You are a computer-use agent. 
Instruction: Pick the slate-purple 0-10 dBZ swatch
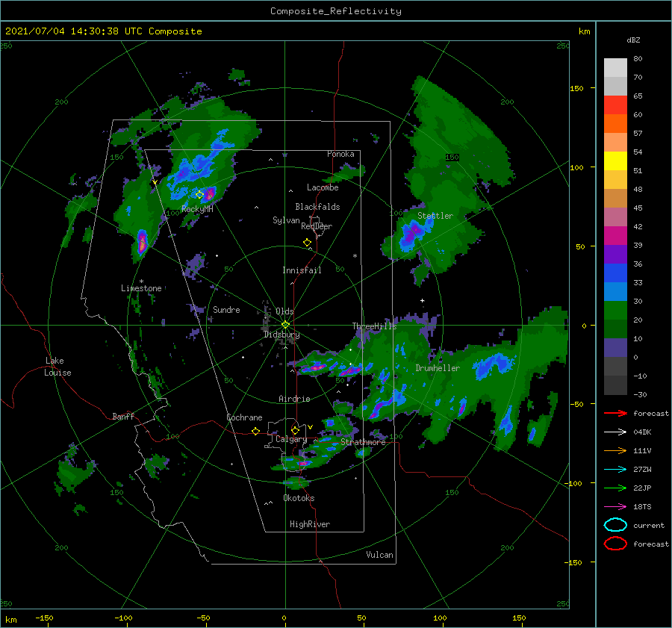click(x=615, y=347)
